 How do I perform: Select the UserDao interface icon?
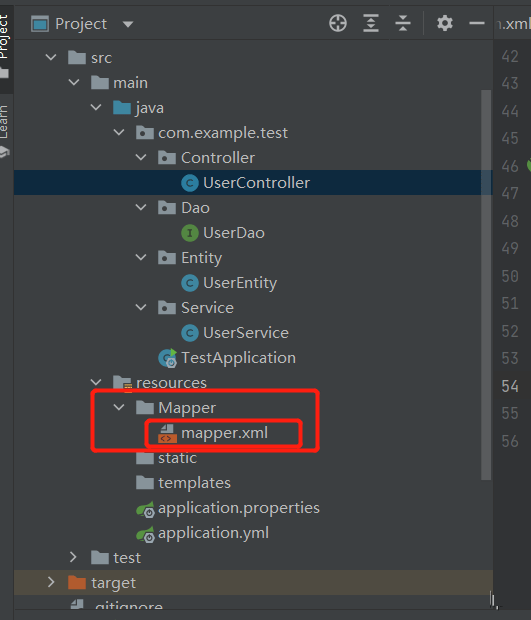pyautogui.click(x=189, y=233)
